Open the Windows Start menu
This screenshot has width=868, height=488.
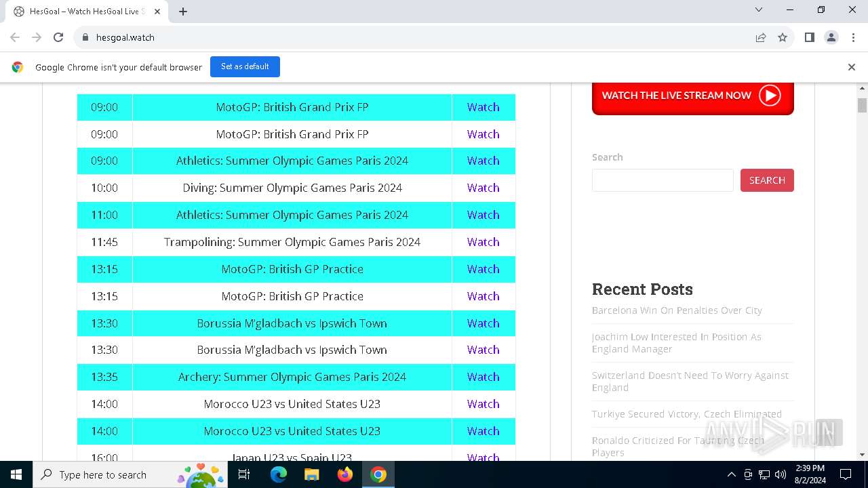(16, 474)
